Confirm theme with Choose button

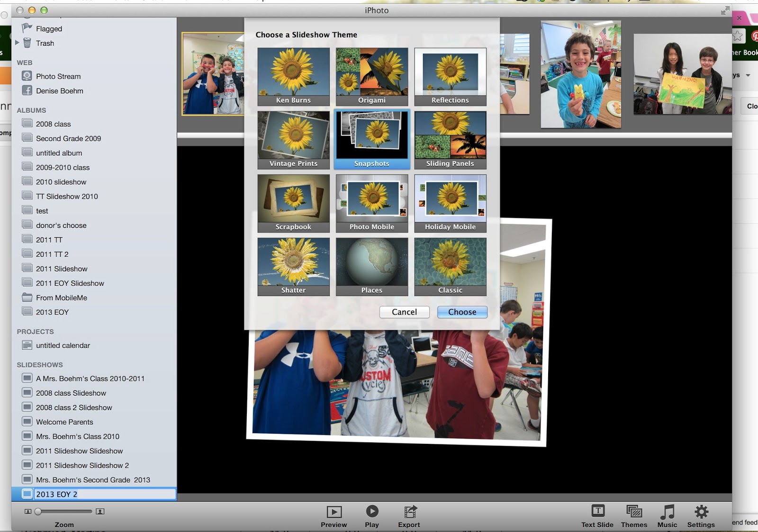coord(462,312)
